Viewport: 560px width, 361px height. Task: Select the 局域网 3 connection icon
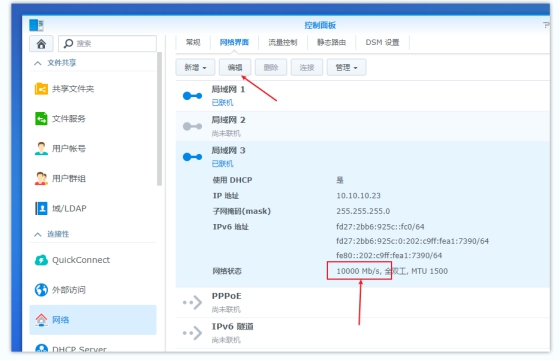[192, 157]
